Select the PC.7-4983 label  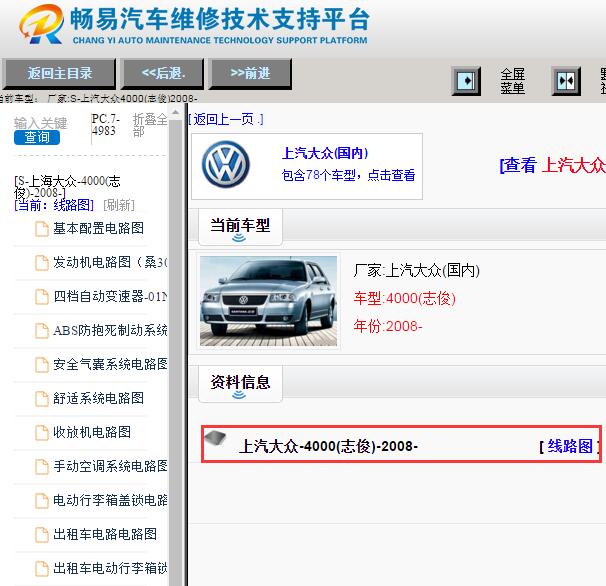(x=105, y=124)
